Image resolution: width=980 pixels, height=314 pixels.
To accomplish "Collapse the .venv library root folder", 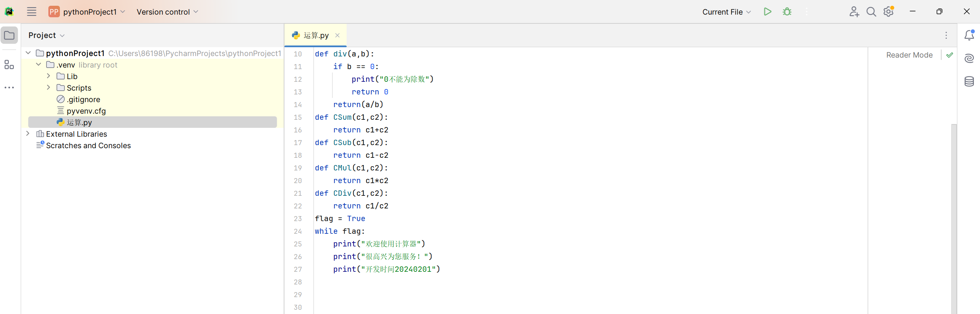I will coord(38,64).
